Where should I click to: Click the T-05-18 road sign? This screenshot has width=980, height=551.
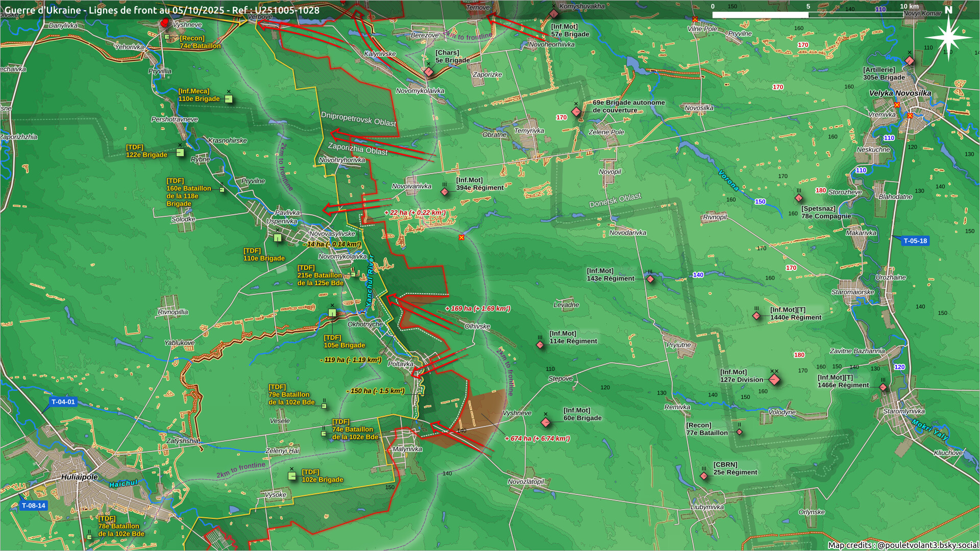(915, 241)
